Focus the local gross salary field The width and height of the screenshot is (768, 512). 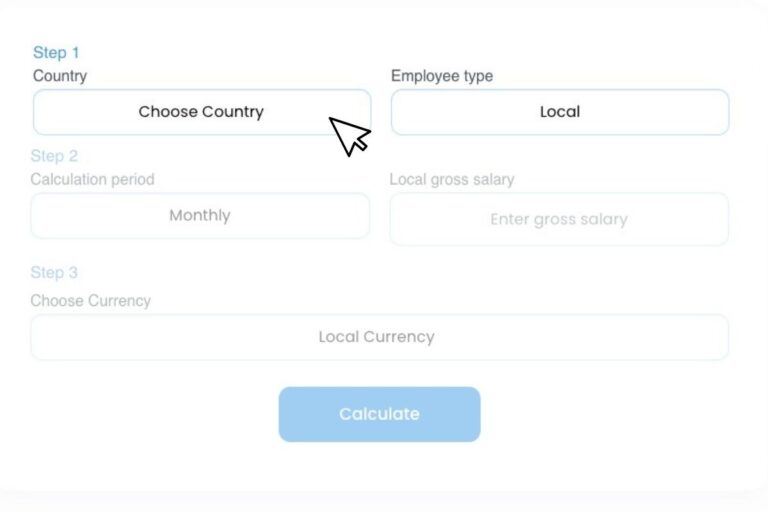[x=558, y=219]
